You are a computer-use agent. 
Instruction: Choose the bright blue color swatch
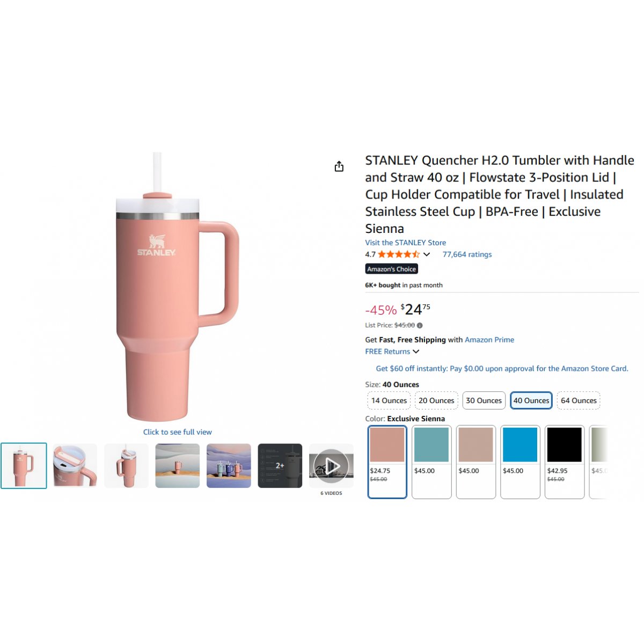tap(520, 462)
